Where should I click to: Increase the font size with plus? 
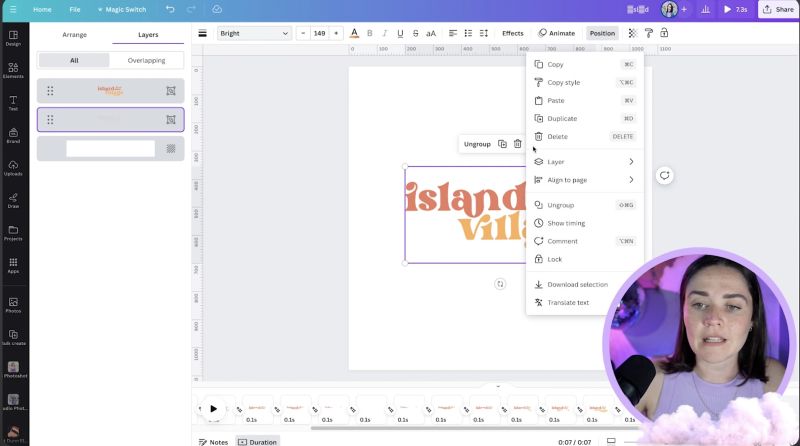336,33
